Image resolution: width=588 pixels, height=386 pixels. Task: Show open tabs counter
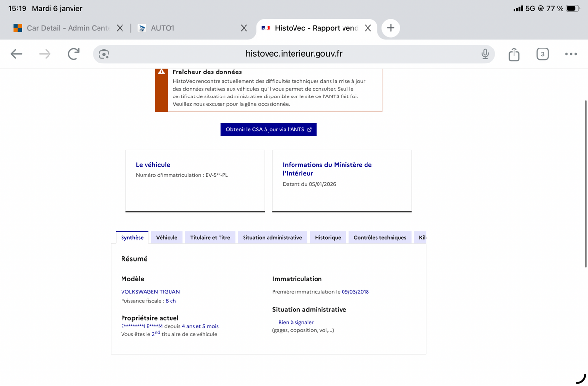point(542,54)
